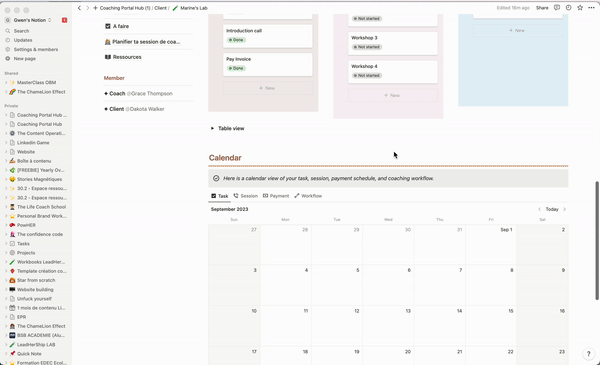The width and height of the screenshot is (600, 365).
Task: Open Tasks page in sidebar
Action: [x=23, y=244]
